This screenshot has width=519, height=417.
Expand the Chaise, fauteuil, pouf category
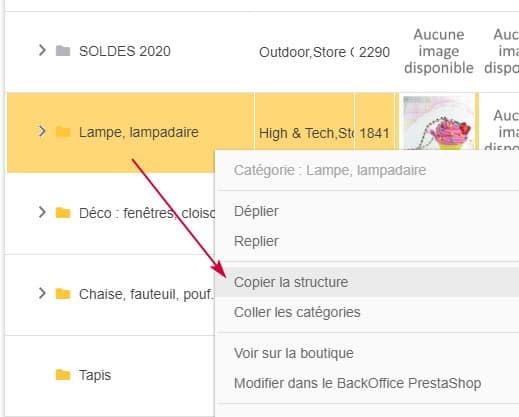pyautogui.click(x=42, y=293)
